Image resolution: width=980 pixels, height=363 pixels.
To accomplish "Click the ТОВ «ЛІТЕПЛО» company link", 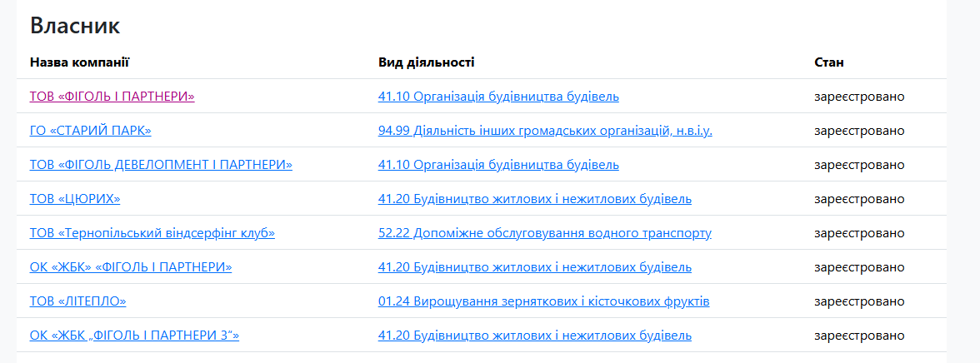I will click(x=77, y=301).
